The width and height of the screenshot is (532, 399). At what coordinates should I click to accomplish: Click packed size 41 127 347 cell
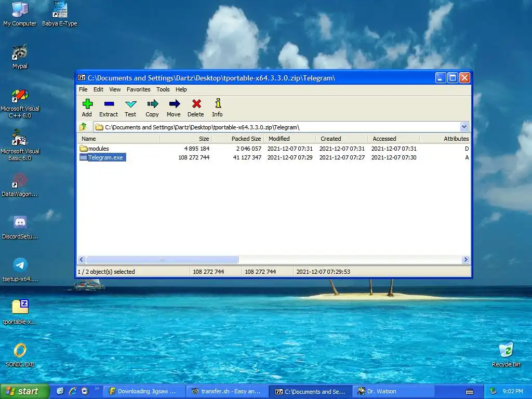[247, 157]
